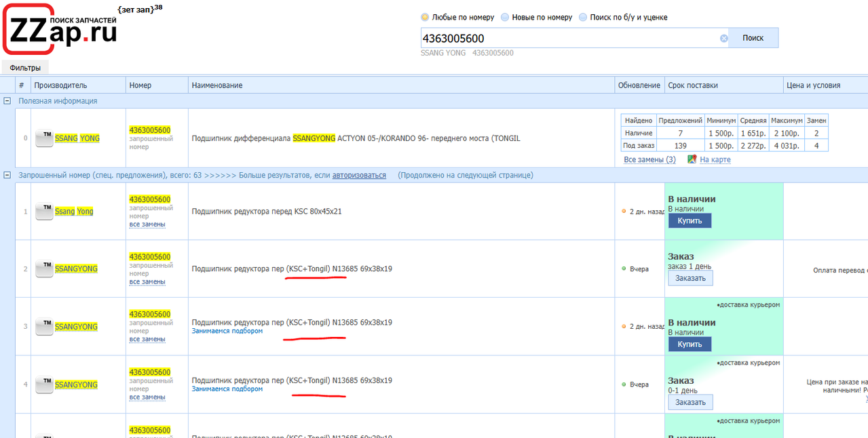Click the TM brand icon in row 3

click(44, 326)
